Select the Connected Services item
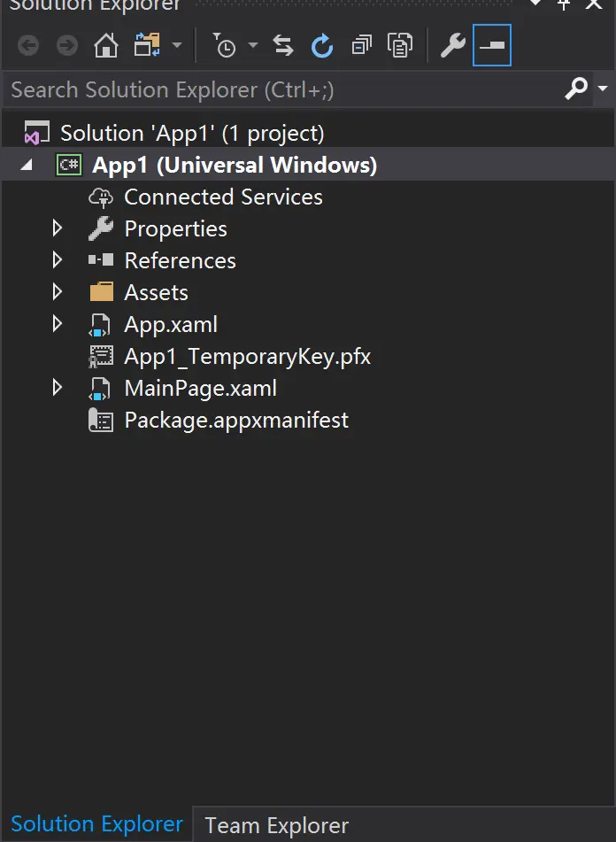 tap(223, 197)
